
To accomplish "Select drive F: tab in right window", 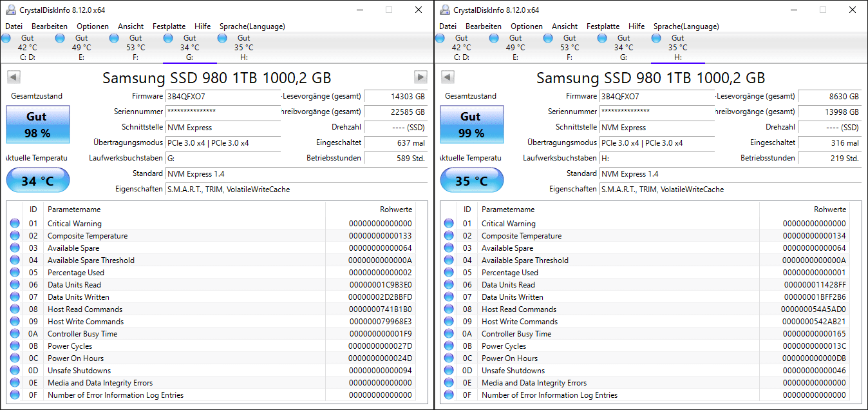I will 569,48.
